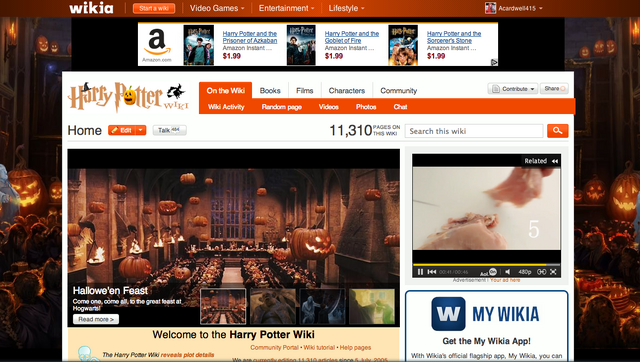Click the AdChoices icon on banner
The height and width of the screenshot is (362, 640).
pos(494,62)
